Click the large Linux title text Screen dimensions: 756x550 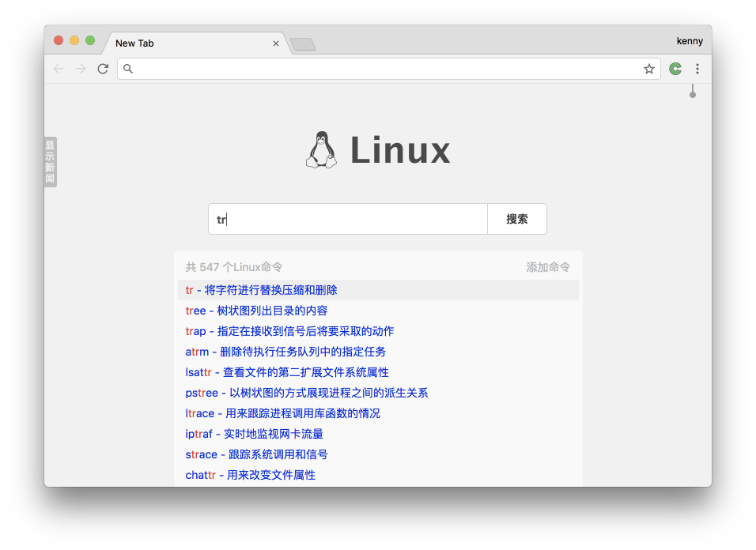tap(399, 150)
